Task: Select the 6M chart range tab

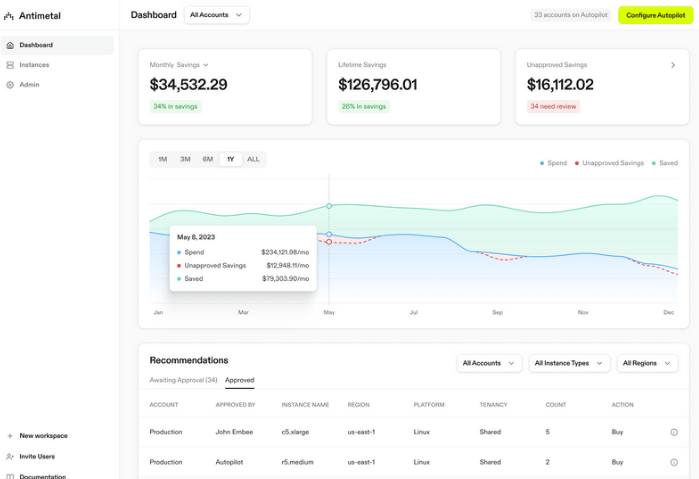Action: tap(208, 159)
